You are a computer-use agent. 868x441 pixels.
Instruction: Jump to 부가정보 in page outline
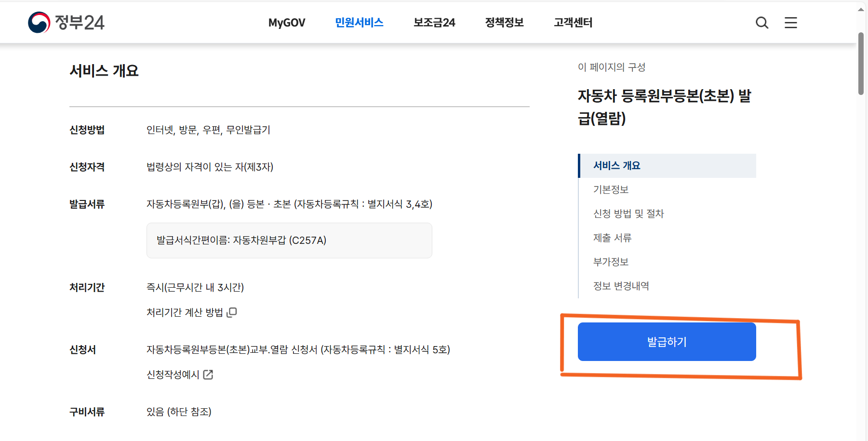[611, 262]
